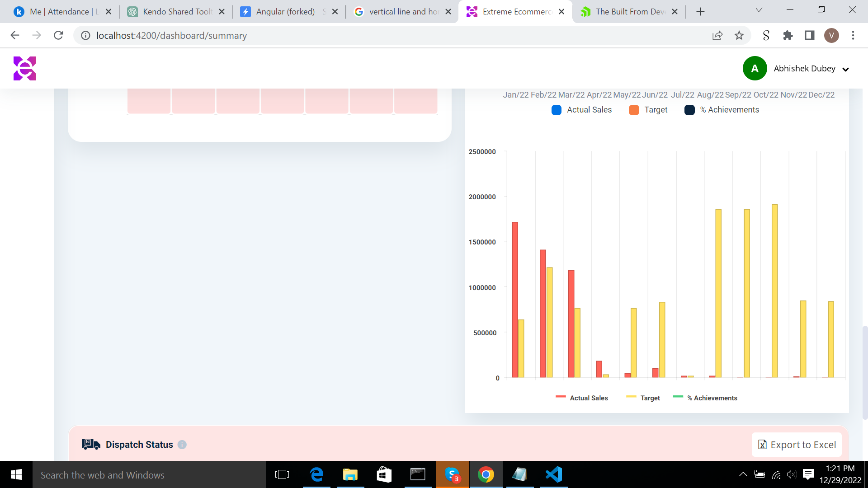Open the browser side panel icon
This screenshot has width=868, height=488.
tap(810, 35)
